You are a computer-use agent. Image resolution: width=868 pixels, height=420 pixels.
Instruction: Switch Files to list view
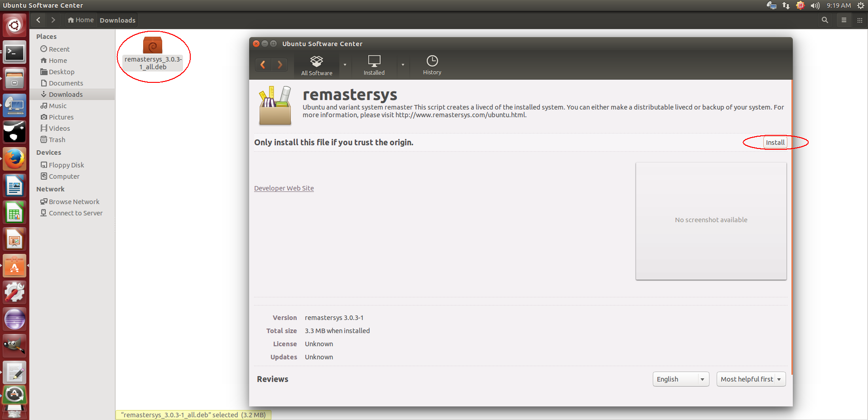pos(844,20)
